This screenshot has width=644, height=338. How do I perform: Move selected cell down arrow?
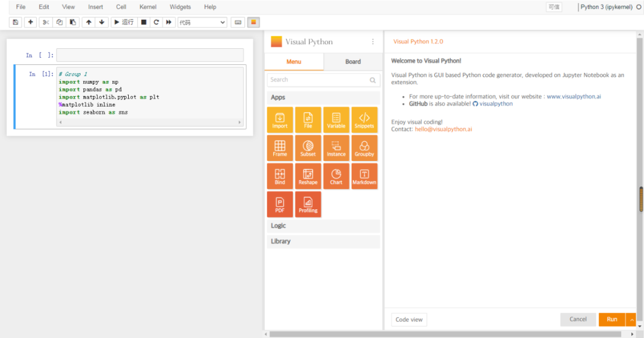pyautogui.click(x=102, y=22)
